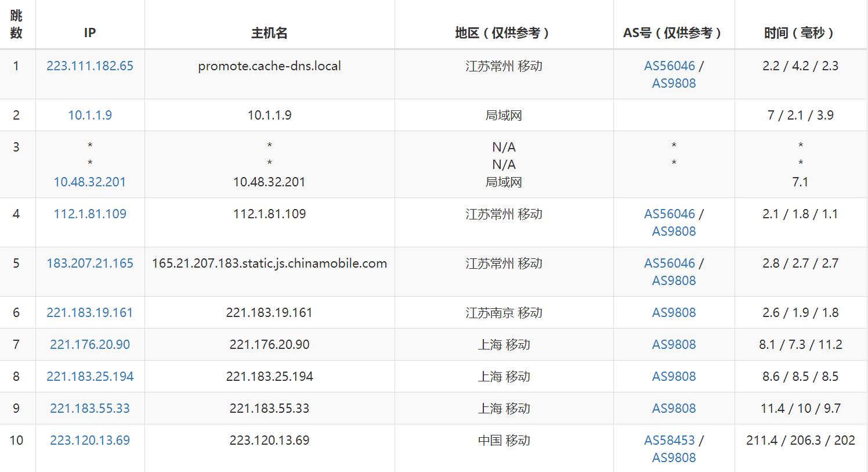
Task: Click region 中国 移动 in hop 10
Action: click(504, 440)
